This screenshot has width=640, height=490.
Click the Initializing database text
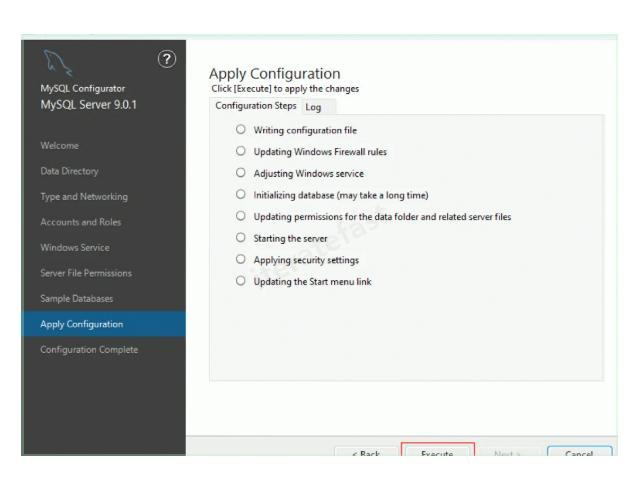coord(341,195)
